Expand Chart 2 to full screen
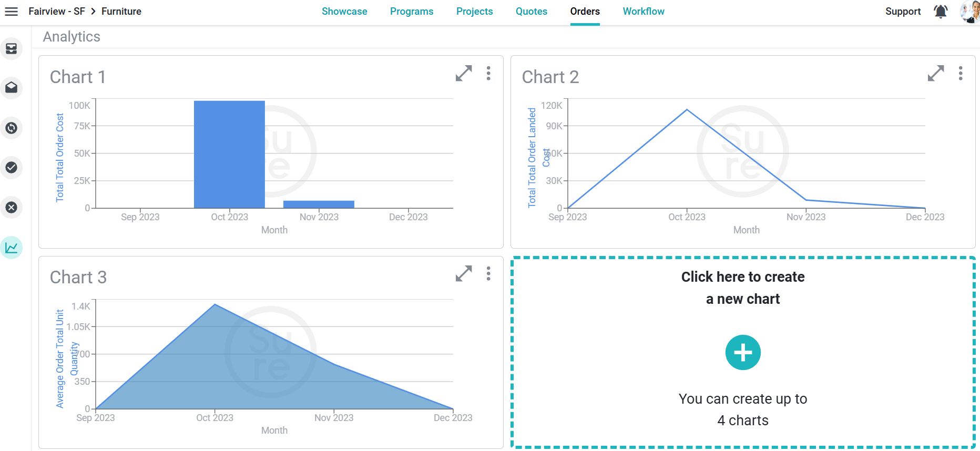Image resolution: width=980 pixels, height=451 pixels. [x=936, y=74]
